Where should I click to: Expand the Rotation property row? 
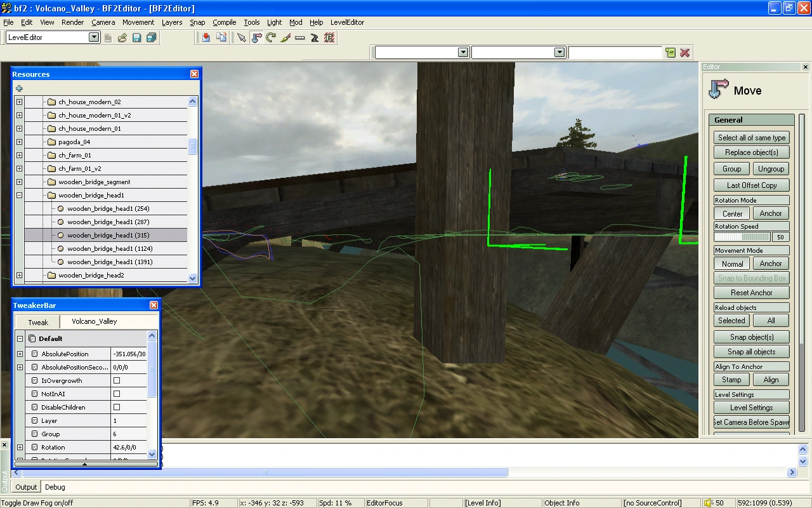click(x=20, y=447)
